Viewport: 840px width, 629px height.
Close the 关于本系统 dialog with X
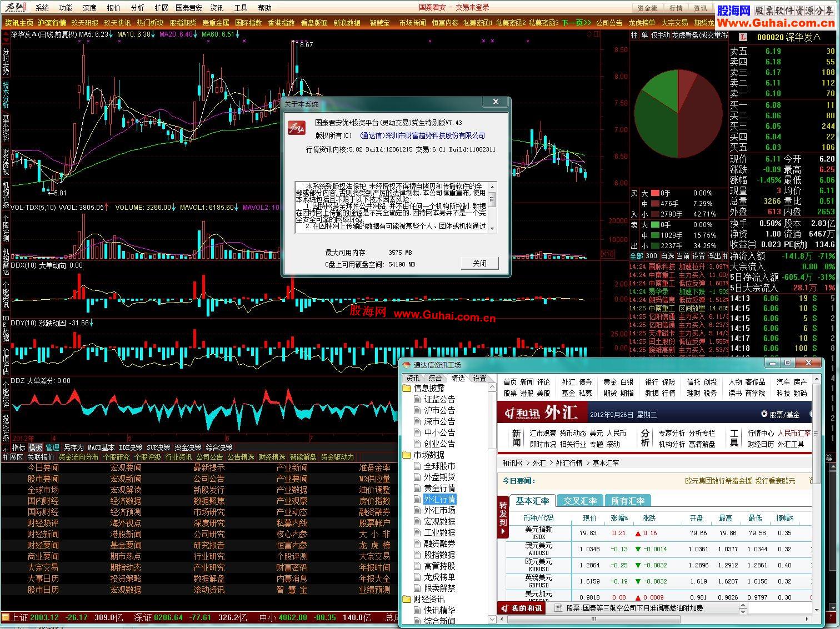496,102
